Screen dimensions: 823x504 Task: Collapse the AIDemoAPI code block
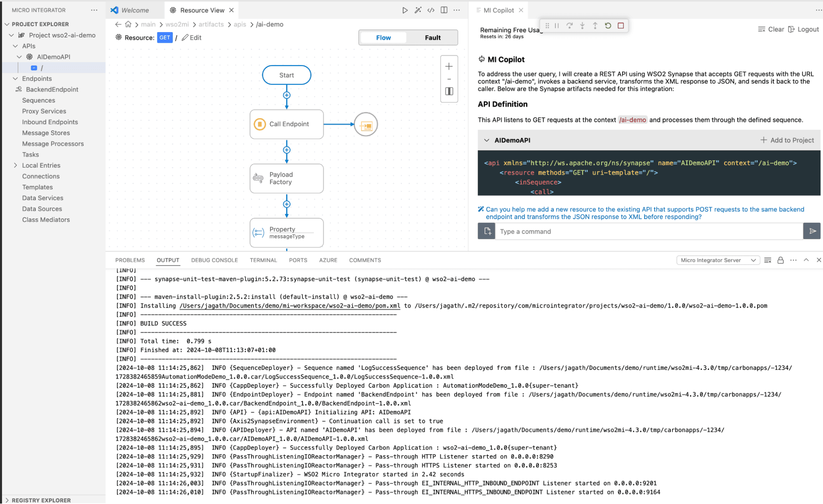click(x=487, y=140)
